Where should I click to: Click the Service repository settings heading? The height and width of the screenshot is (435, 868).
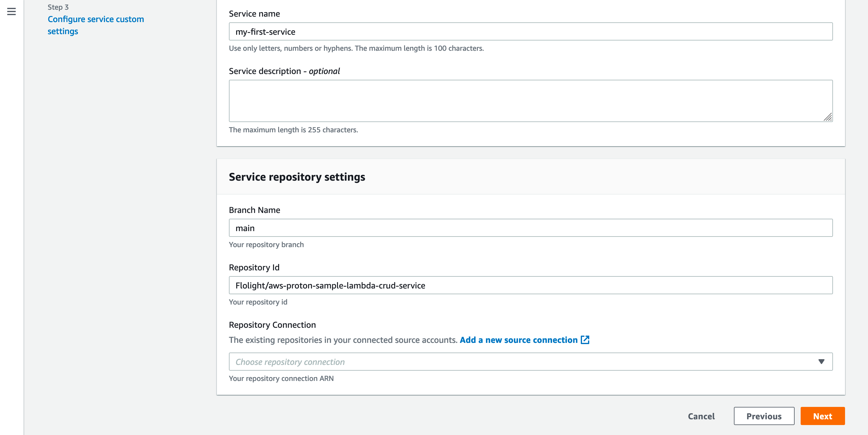(297, 177)
